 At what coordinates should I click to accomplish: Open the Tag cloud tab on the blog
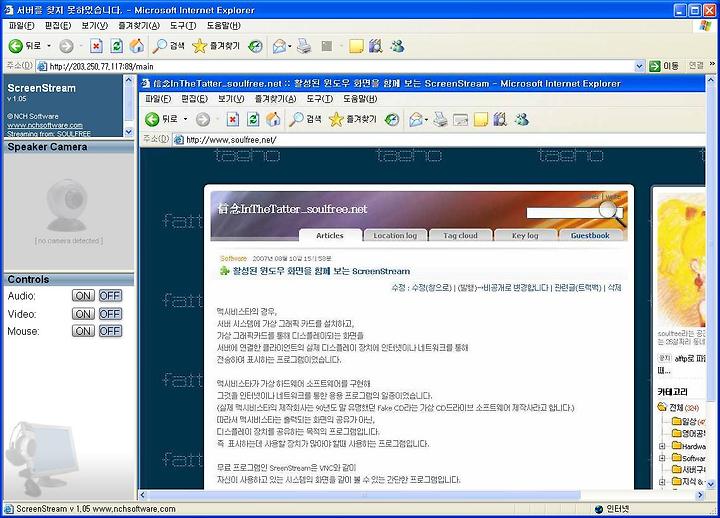coord(460,236)
